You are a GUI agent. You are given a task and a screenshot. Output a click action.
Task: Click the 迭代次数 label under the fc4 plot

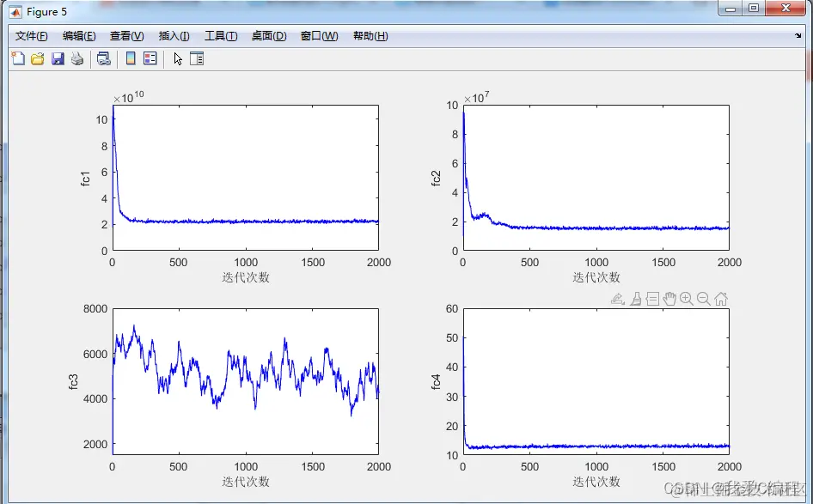point(596,482)
